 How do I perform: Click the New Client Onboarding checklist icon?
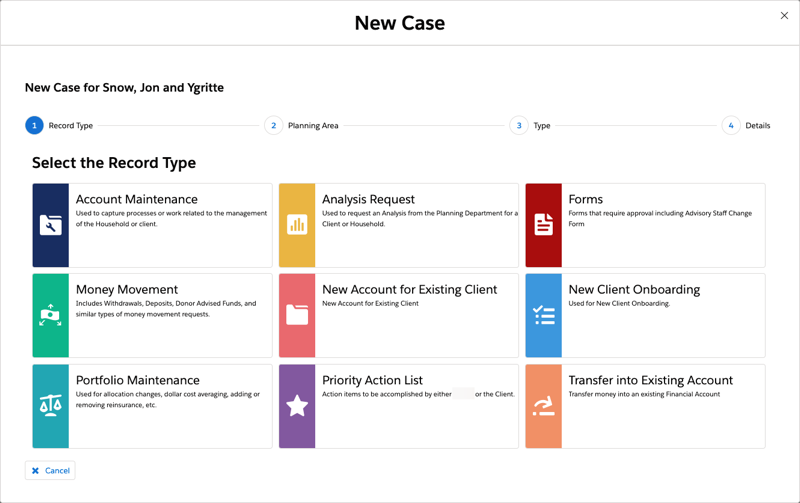543,316
